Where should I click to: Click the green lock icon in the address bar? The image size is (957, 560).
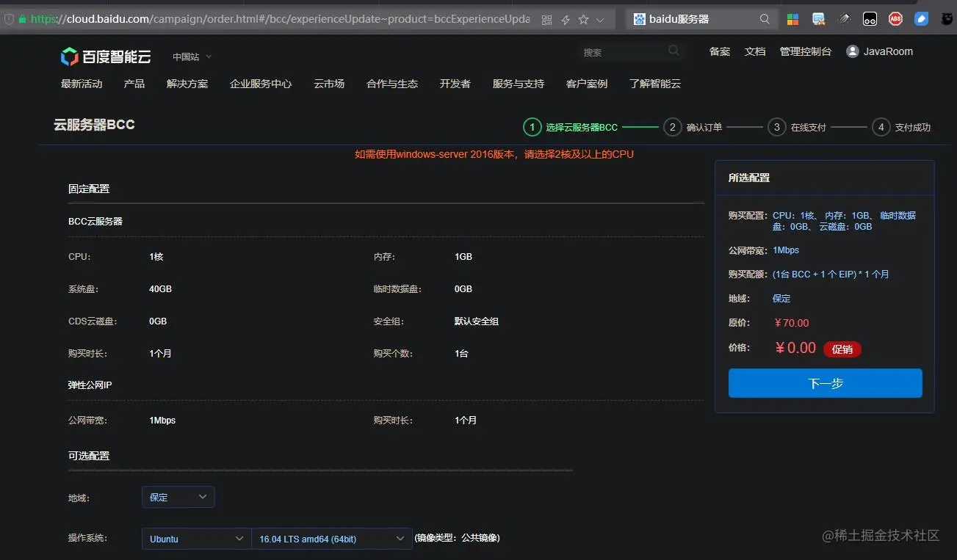pyautogui.click(x=22, y=20)
